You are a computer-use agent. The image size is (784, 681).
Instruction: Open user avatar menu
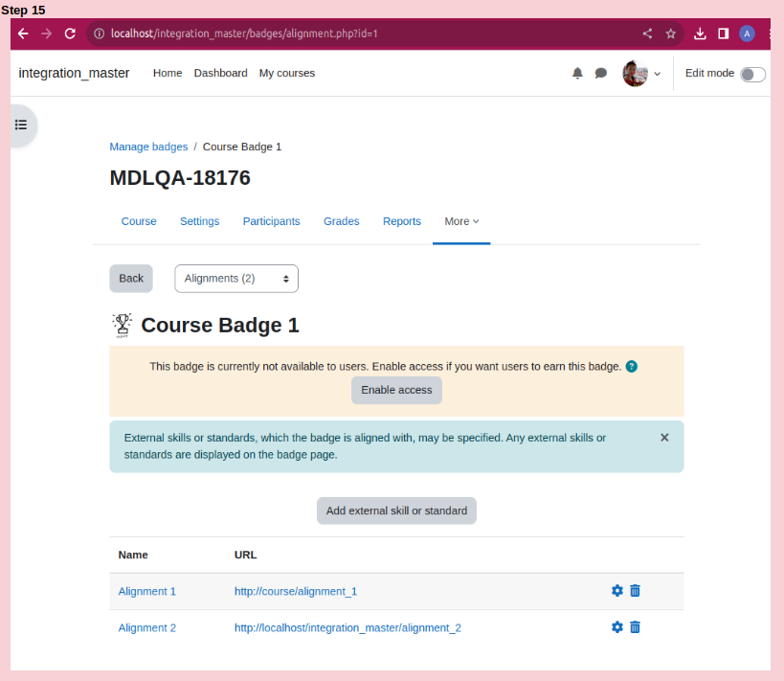[x=635, y=74]
